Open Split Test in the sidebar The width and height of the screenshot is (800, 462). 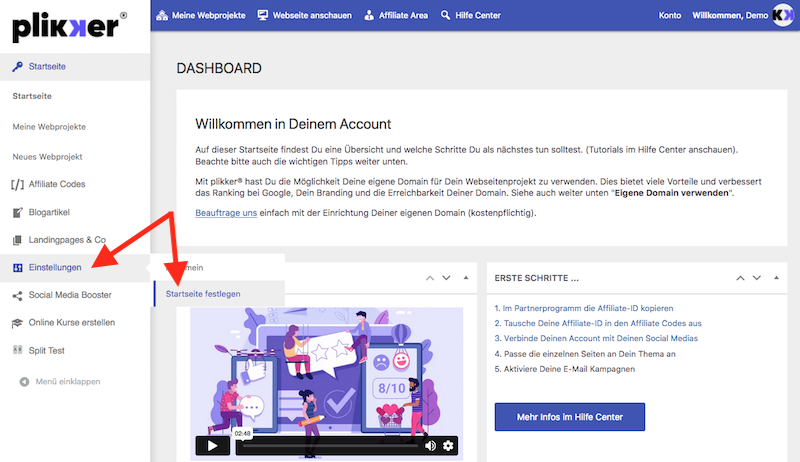(49, 350)
